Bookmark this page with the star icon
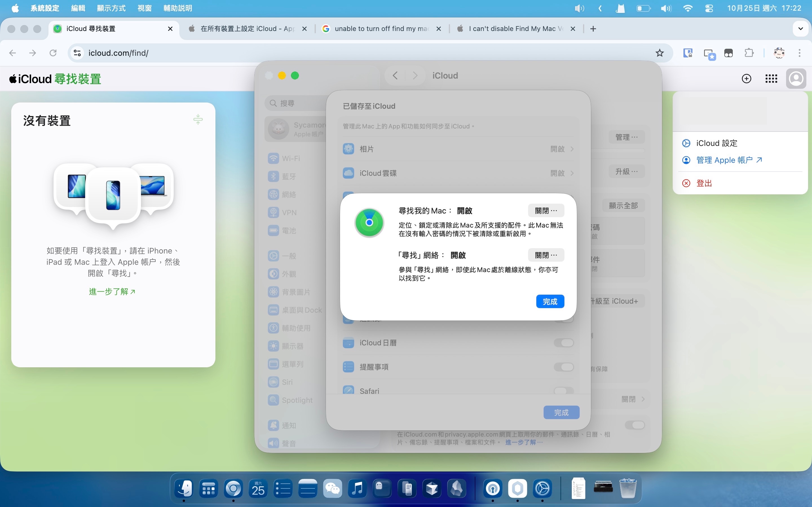 coord(659,53)
